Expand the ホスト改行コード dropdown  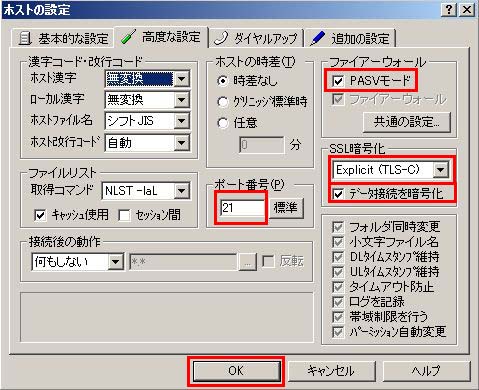tap(182, 143)
